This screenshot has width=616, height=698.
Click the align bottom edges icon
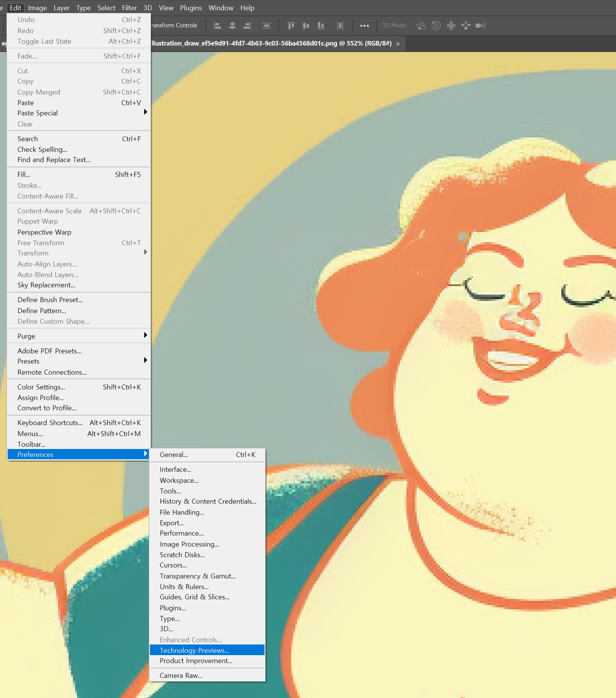(321, 25)
